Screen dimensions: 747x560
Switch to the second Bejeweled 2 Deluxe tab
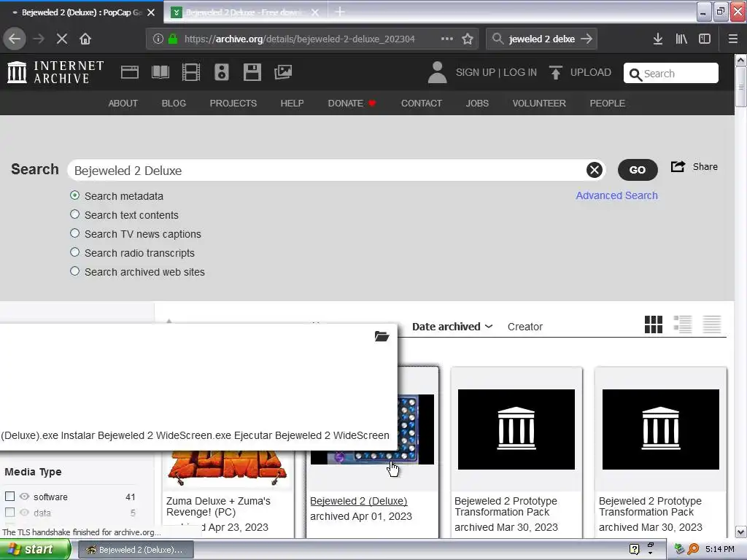click(x=245, y=12)
